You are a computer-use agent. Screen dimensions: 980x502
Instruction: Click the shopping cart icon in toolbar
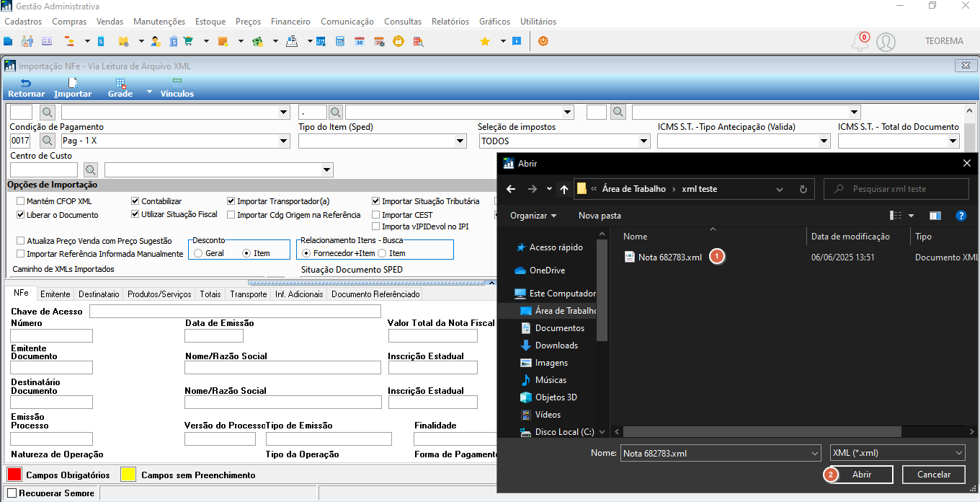[189, 41]
